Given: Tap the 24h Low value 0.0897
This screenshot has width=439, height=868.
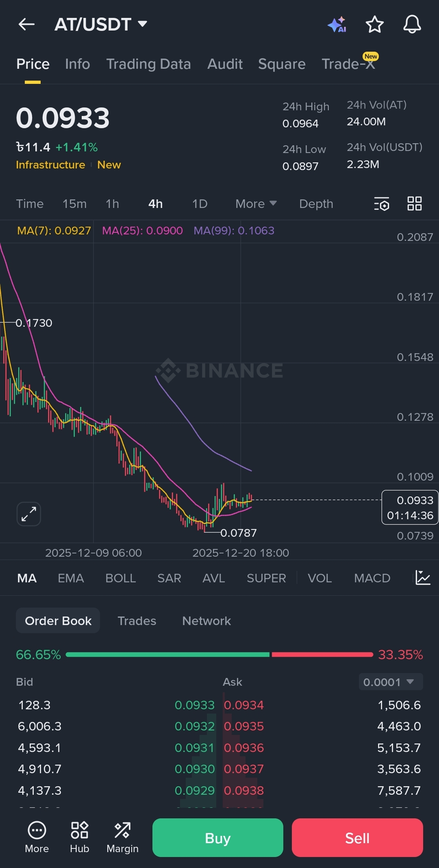Looking at the screenshot, I should pyautogui.click(x=300, y=166).
